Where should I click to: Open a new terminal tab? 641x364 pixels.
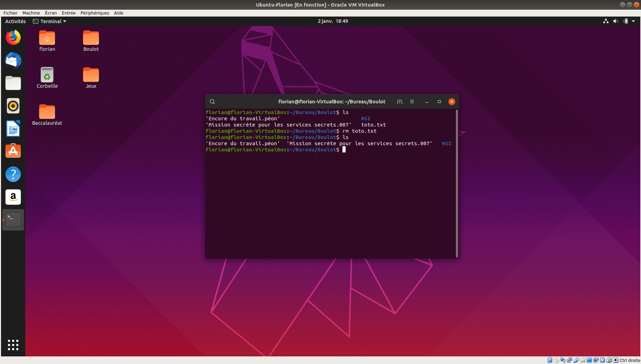400,102
